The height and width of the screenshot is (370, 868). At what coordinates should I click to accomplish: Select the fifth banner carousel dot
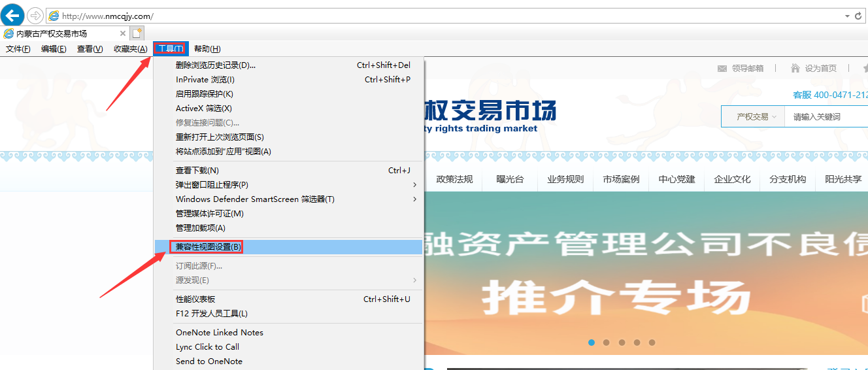coord(652,342)
